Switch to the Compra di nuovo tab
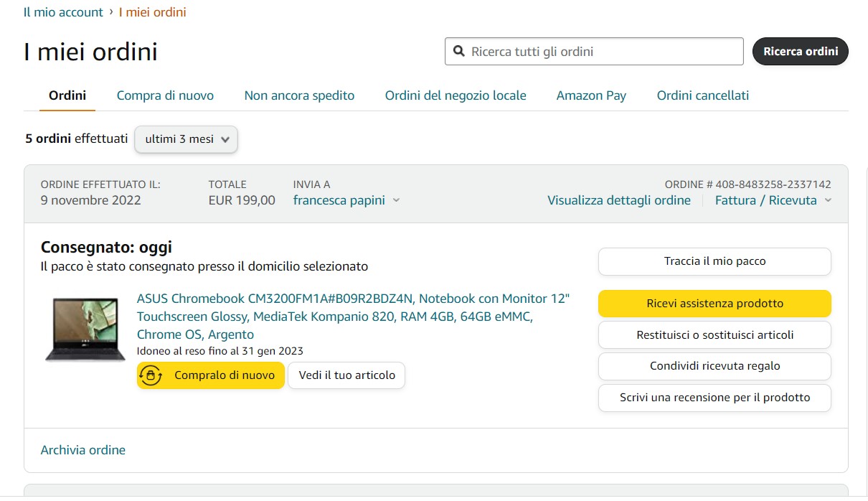 coord(165,95)
